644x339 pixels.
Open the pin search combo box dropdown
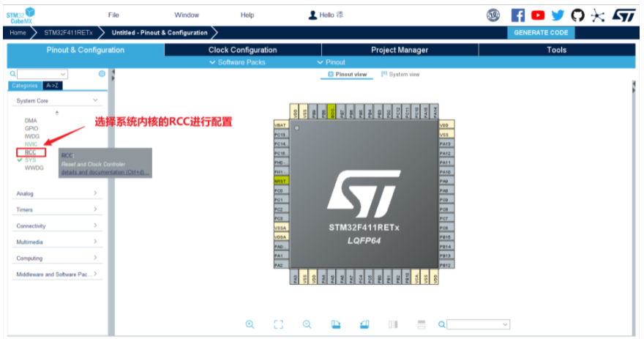505,324
